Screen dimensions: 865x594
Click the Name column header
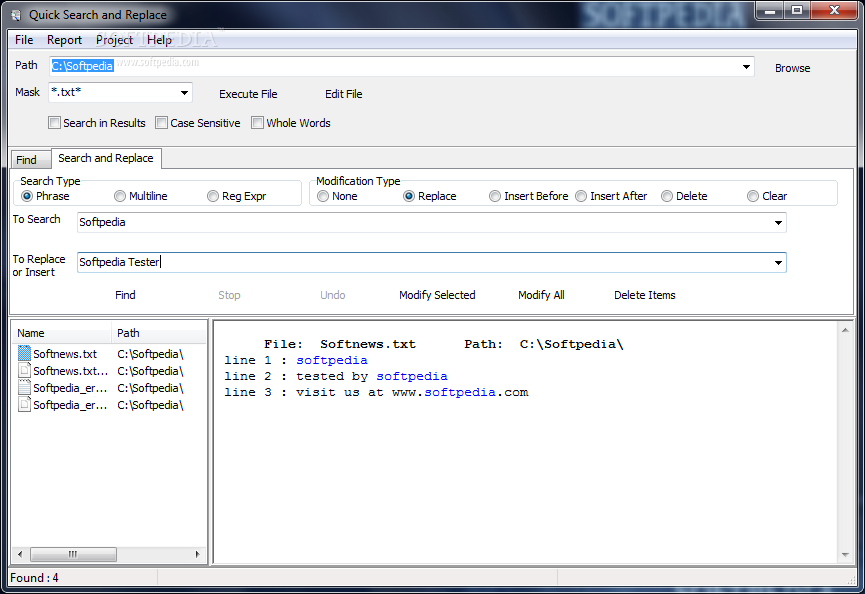click(x=62, y=333)
